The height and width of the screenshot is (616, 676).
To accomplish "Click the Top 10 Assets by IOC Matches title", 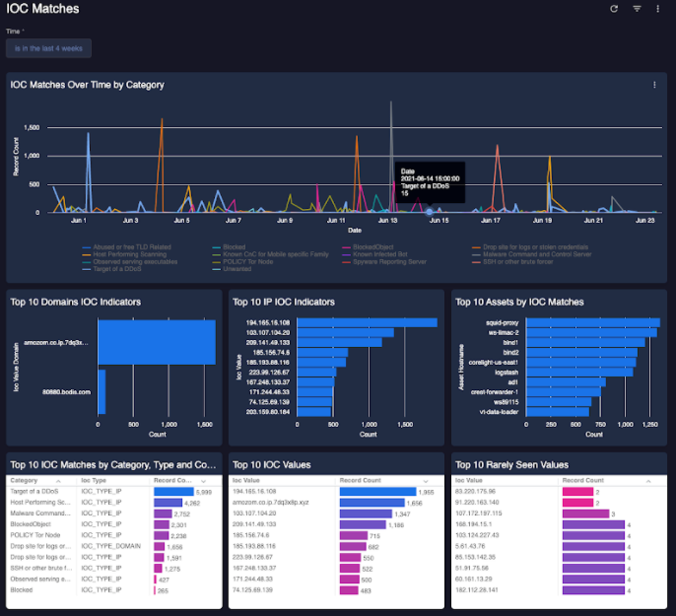I will 519,302.
